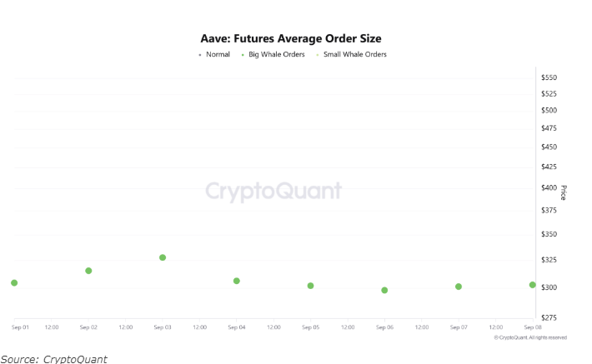Image resolution: width=592 pixels, height=364 pixels.
Task: Click the Source: CryptoQuant caption text
Action: [x=53, y=358]
